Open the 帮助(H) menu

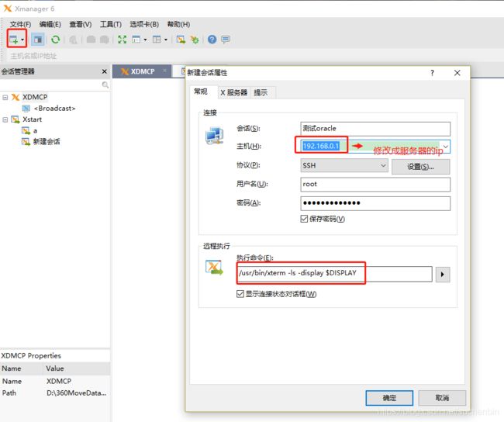tap(178, 25)
